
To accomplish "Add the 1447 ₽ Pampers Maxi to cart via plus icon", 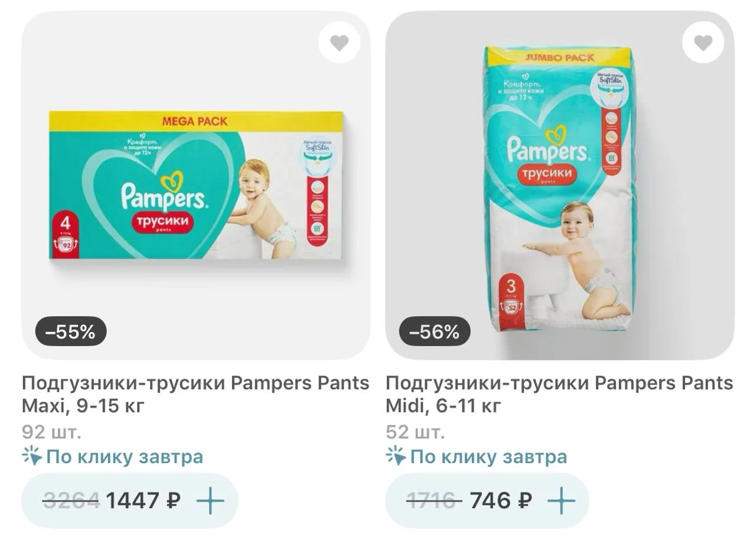I will click(x=210, y=501).
